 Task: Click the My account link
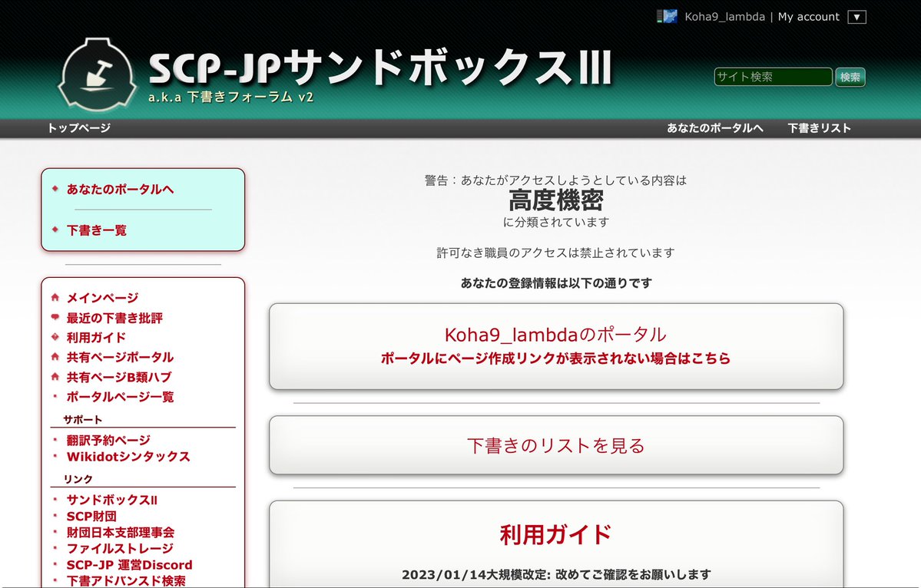pos(809,17)
